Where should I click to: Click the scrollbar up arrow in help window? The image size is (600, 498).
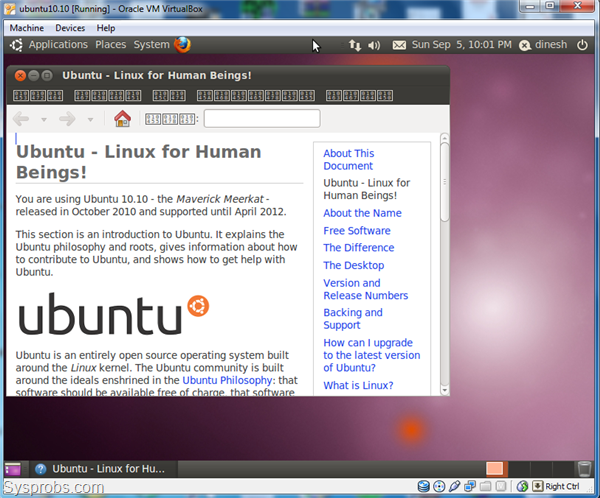(444, 138)
